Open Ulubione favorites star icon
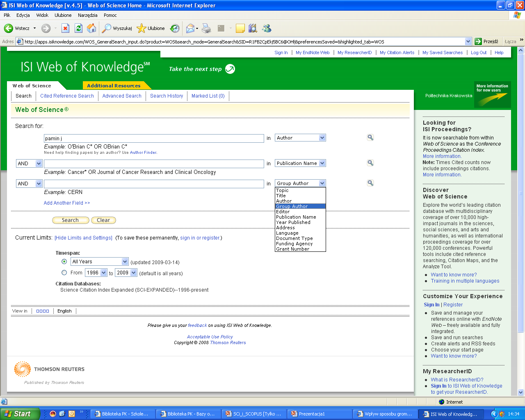The height and width of the screenshot is (420, 525). [151, 28]
